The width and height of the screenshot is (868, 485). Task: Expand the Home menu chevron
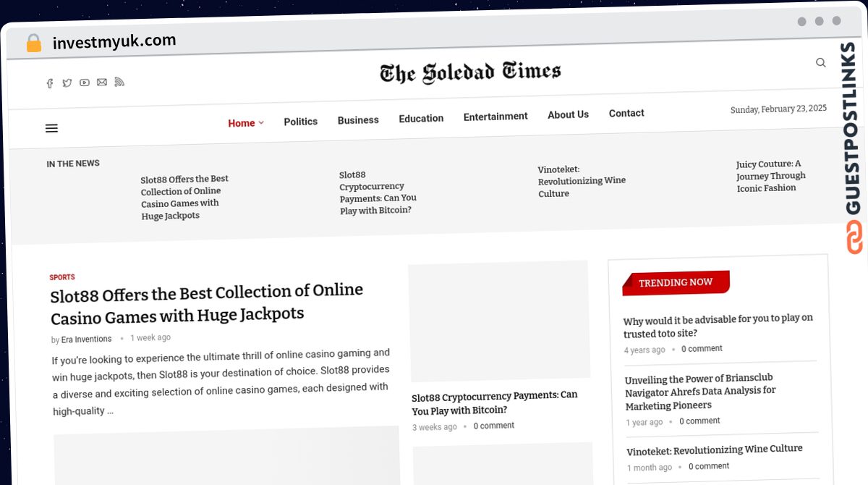coord(261,123)
